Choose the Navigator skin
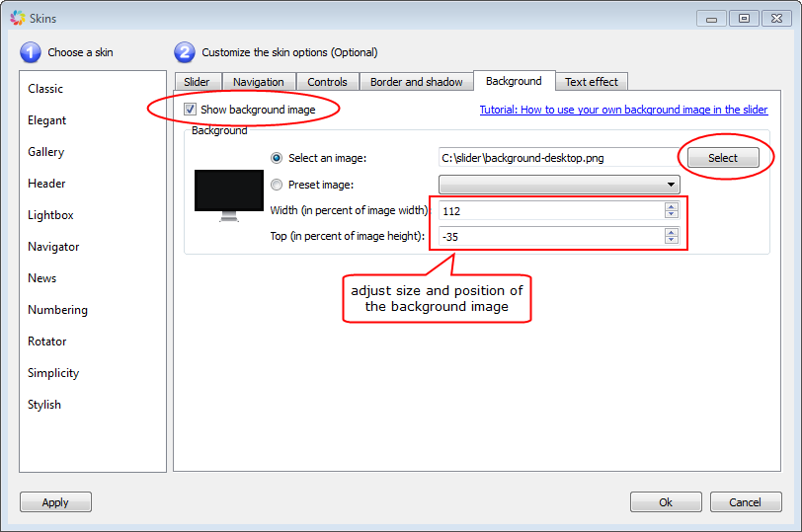The image size is (802, 532). click(53, 247)
